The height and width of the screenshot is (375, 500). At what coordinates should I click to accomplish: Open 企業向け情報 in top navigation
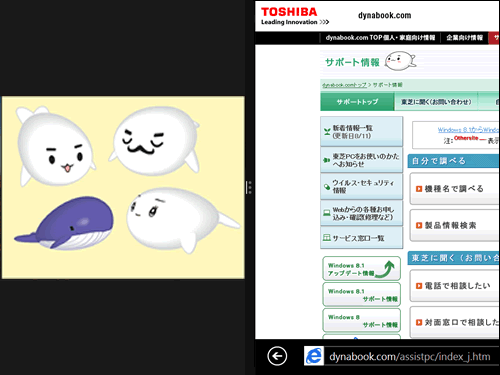464,38
